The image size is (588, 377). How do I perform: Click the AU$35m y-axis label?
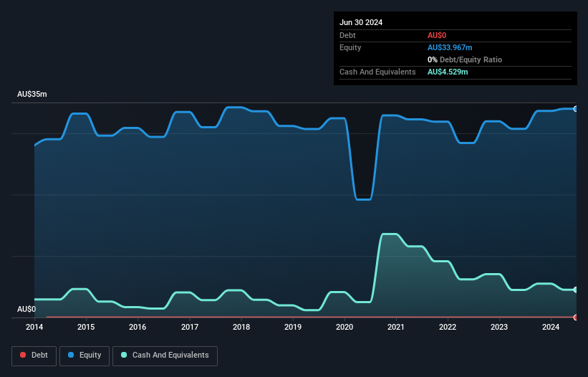tap(32, 94)
